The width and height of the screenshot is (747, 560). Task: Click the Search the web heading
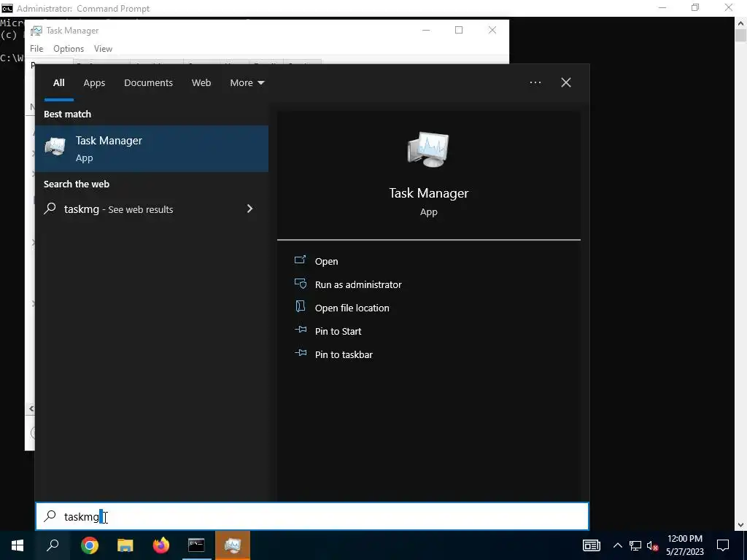[76, 184]
